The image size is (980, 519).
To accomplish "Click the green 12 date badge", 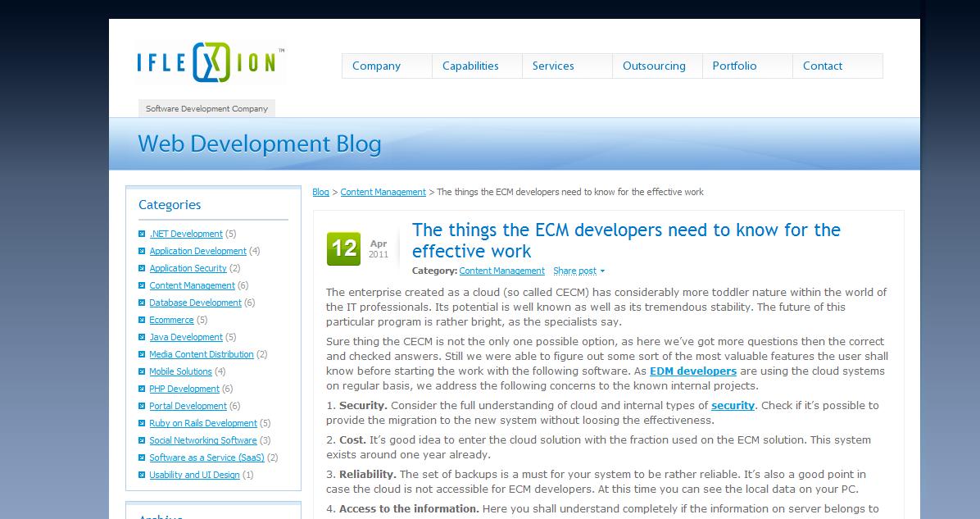I will tap(344, 249).
